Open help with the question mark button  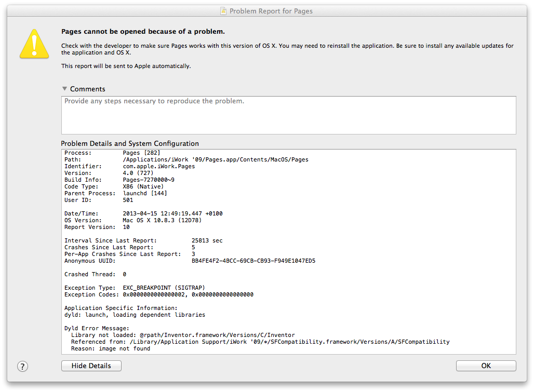click(x=22, y=367)
